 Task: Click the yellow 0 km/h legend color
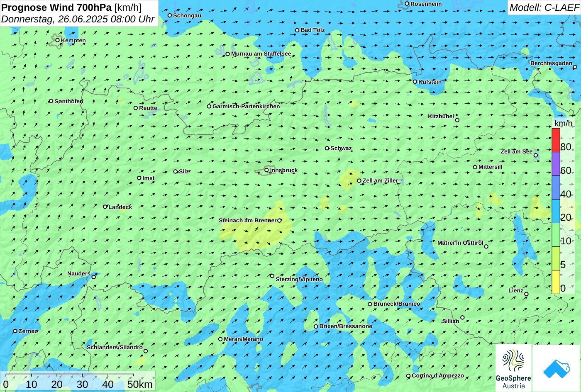tap(556, 282)
